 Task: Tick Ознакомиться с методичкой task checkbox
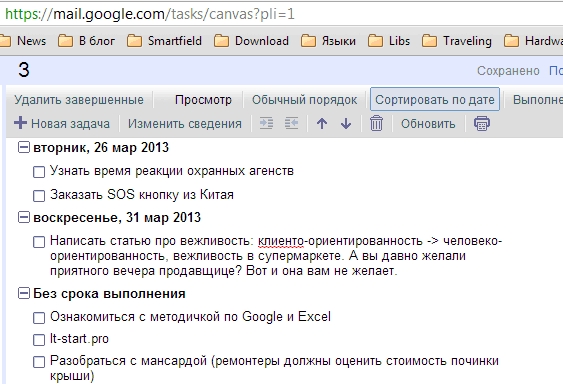point(39,318)
